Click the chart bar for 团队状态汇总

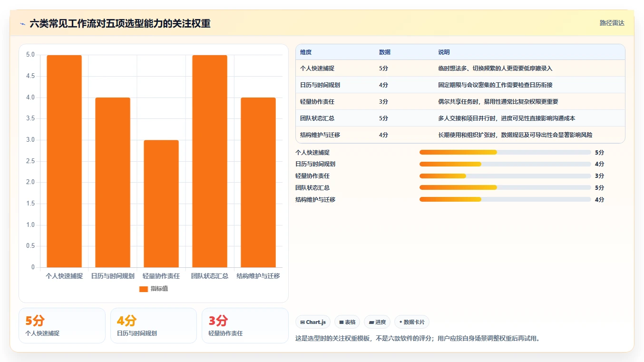(x=210, y=161)
